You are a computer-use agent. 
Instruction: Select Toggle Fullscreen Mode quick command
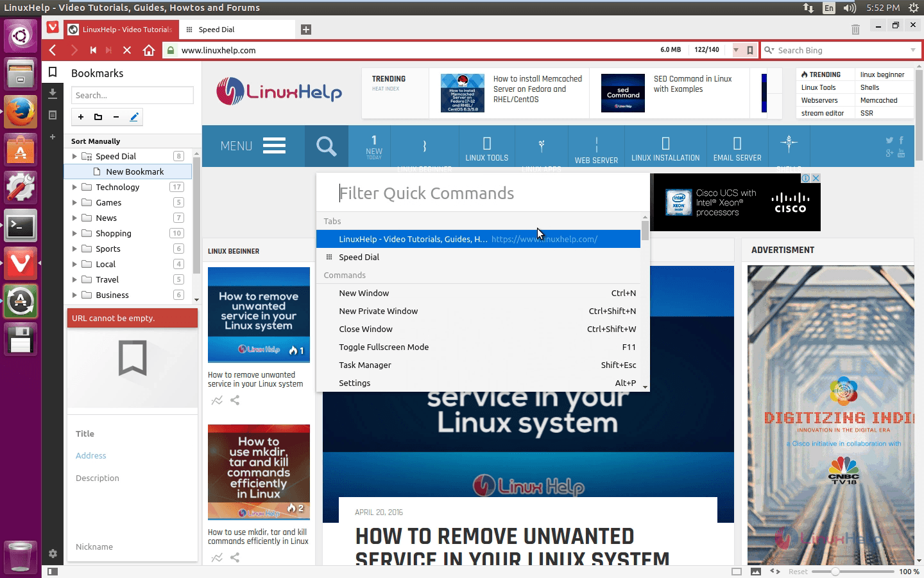tap(478, 347)
